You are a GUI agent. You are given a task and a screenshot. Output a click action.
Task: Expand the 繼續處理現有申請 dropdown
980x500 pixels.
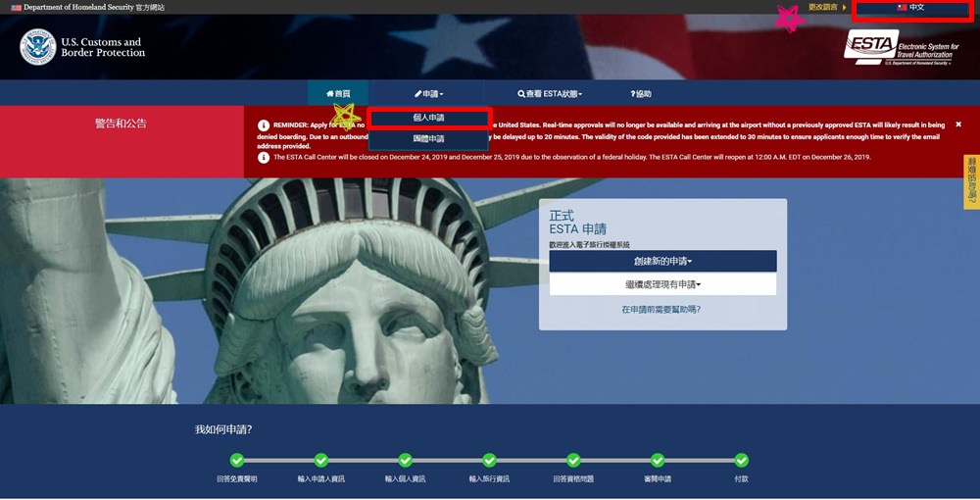click(662, 284)
